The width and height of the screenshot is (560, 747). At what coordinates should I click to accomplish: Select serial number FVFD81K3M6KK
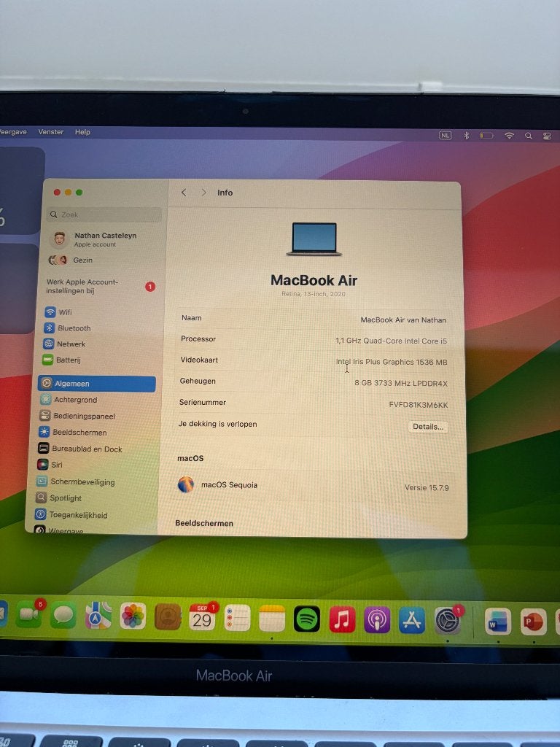tap(419, 405)
